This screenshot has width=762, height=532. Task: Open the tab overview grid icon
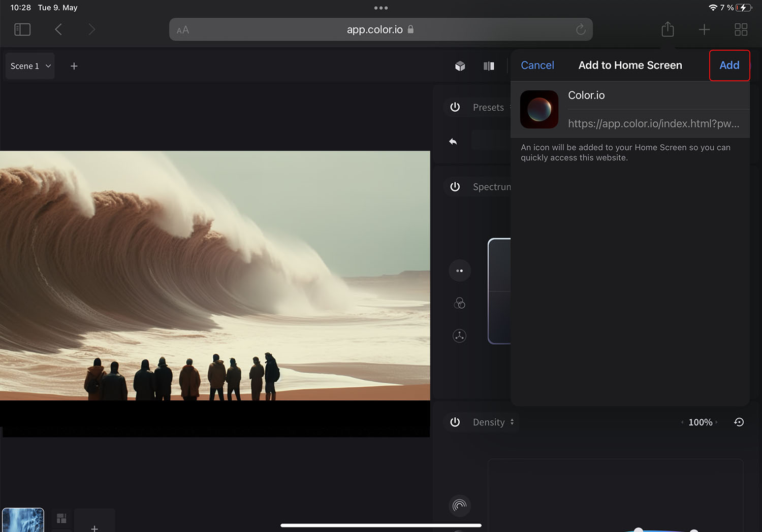(x=741, y=29)
